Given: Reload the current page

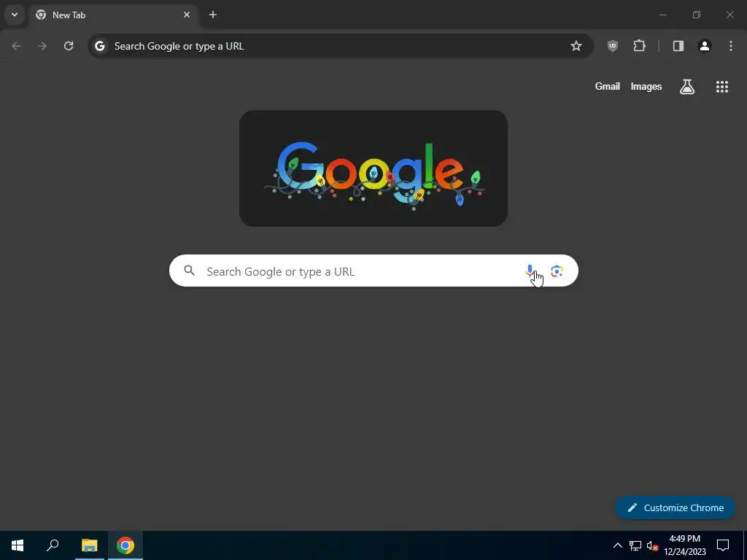Looking at the screenshot, I should (69, 46).
